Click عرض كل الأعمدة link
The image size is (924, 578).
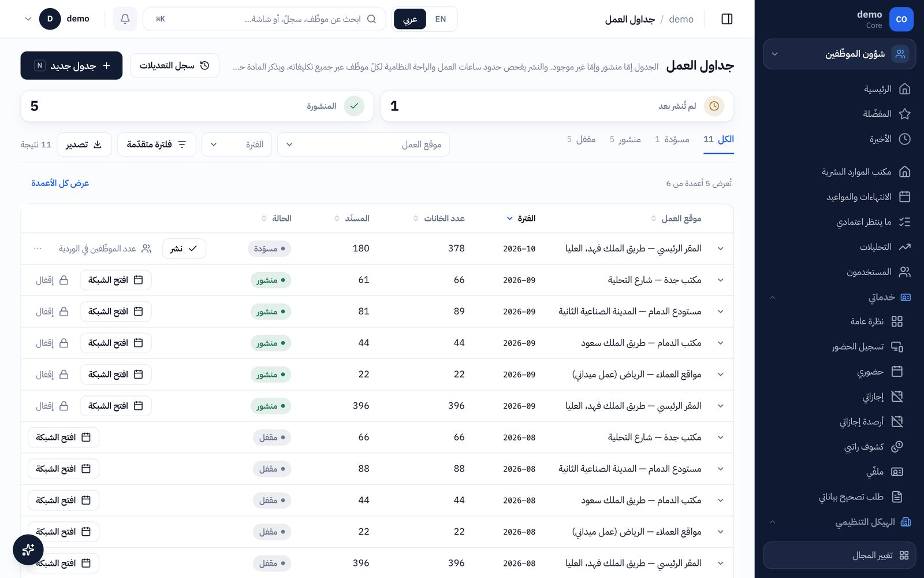(60, 183)
